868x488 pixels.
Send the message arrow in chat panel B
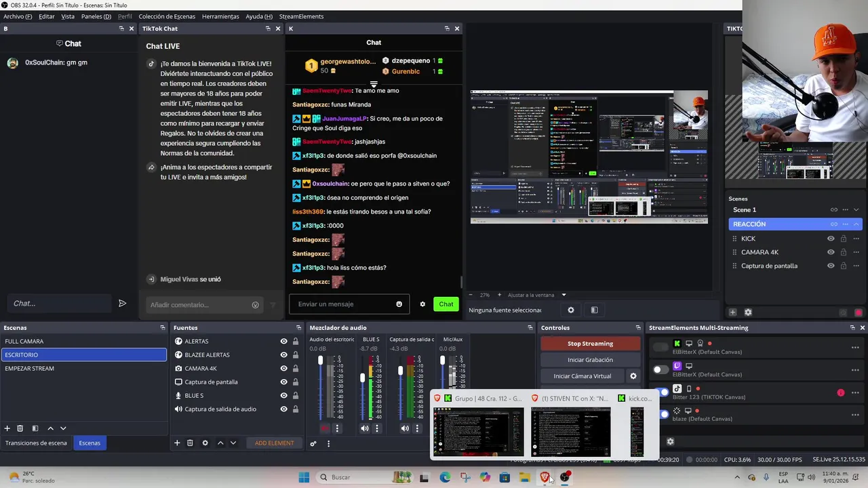coord(122,304)
